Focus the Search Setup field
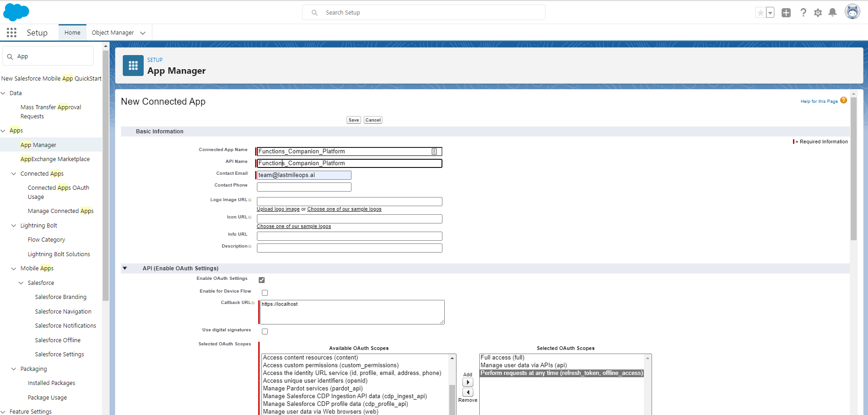The image size is (868, 415). coord(424,12)
